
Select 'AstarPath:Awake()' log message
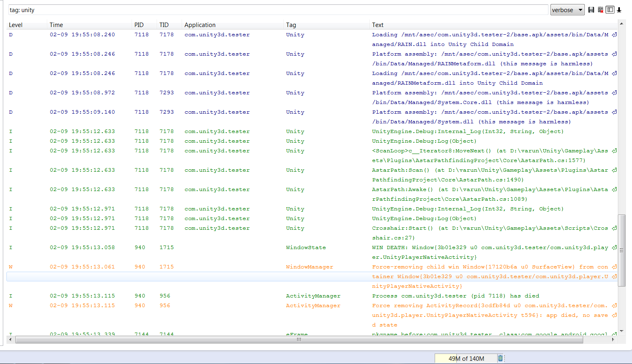tap(490, 194)
